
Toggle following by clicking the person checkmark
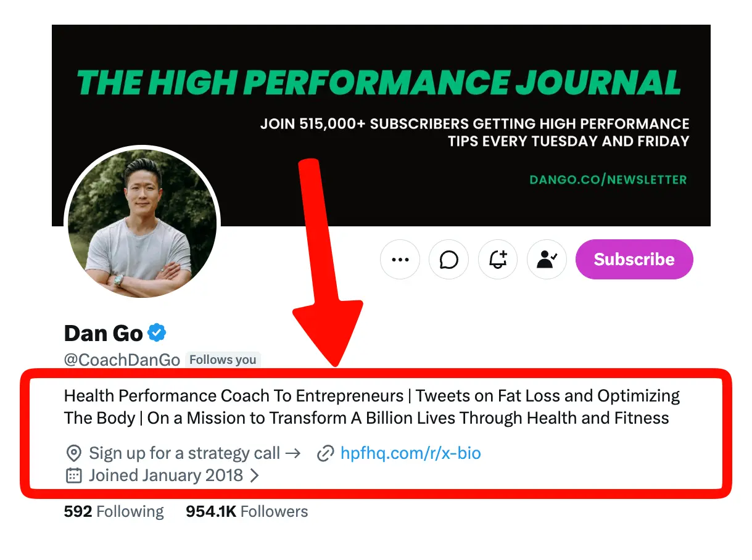pyautogui.click(x=547, y=259)
